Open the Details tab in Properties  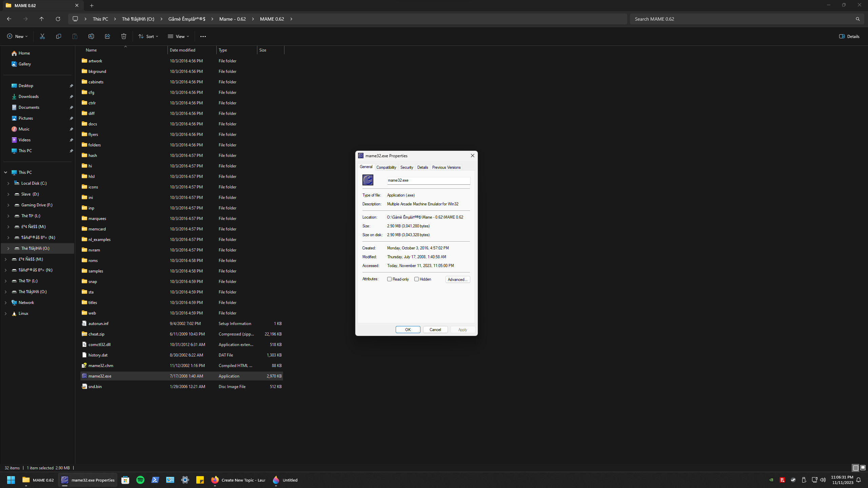pos(422,167)
